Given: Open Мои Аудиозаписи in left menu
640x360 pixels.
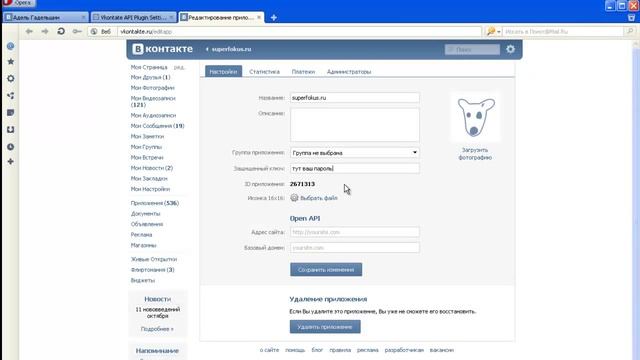Looking at the screenshot, I should click(153, 116).
